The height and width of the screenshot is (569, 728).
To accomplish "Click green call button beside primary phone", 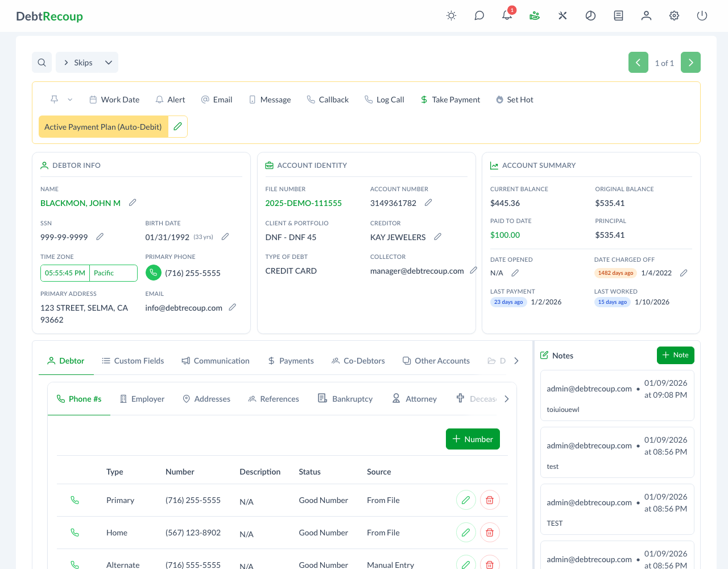I will 154,273.
